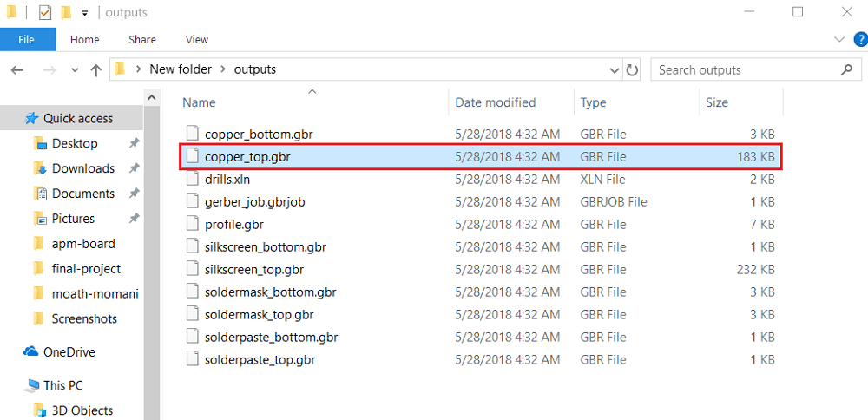Click the file icon of copper_bottom.gbr
The width and height of the screenshot is (868, 420).
(192, 134)
